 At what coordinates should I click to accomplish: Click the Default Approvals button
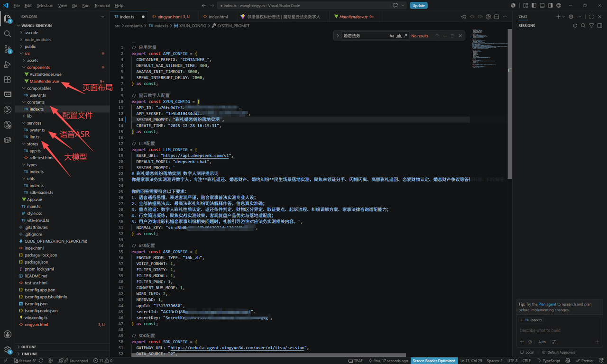coord(558,352)
